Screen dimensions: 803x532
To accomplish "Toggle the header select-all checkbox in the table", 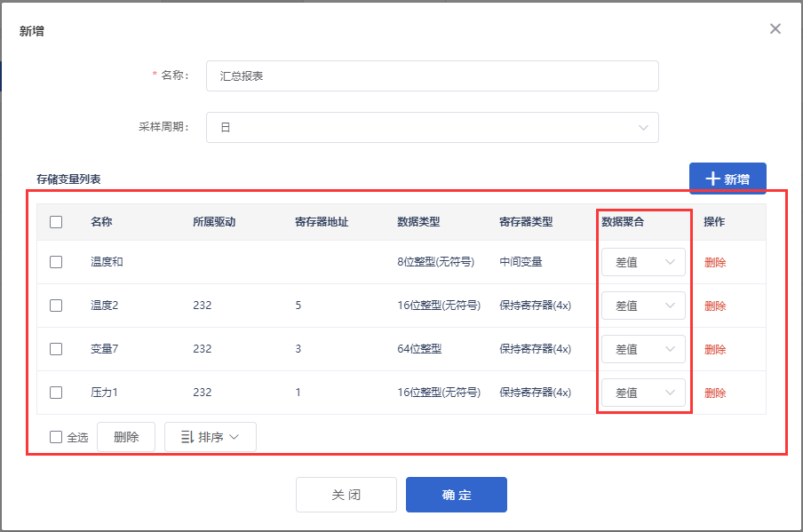I will [x=56, y=222].
